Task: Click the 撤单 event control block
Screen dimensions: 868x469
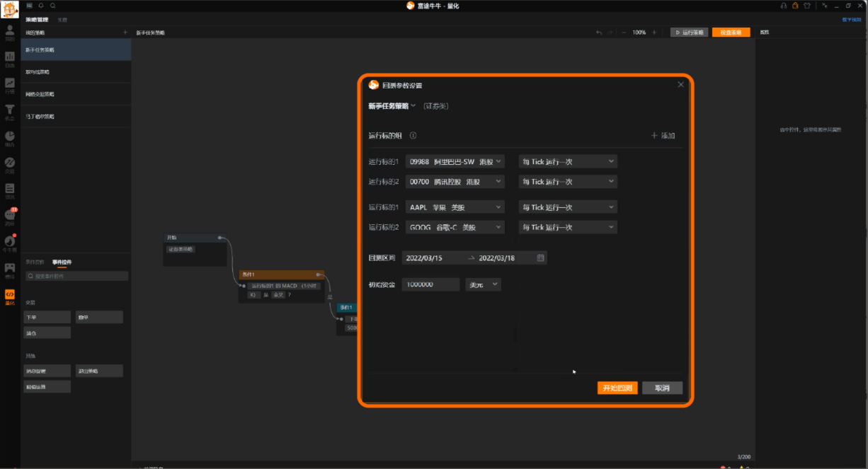Action: point(99,317)
